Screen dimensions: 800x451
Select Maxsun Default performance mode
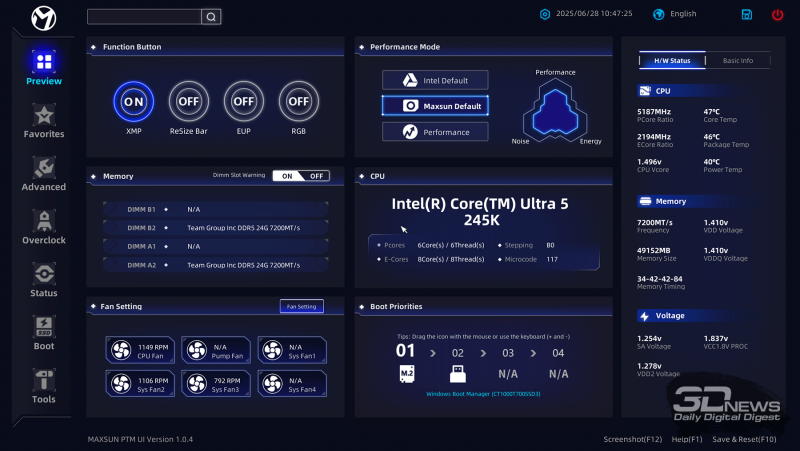pyautogui.click(x=435, y=106)
